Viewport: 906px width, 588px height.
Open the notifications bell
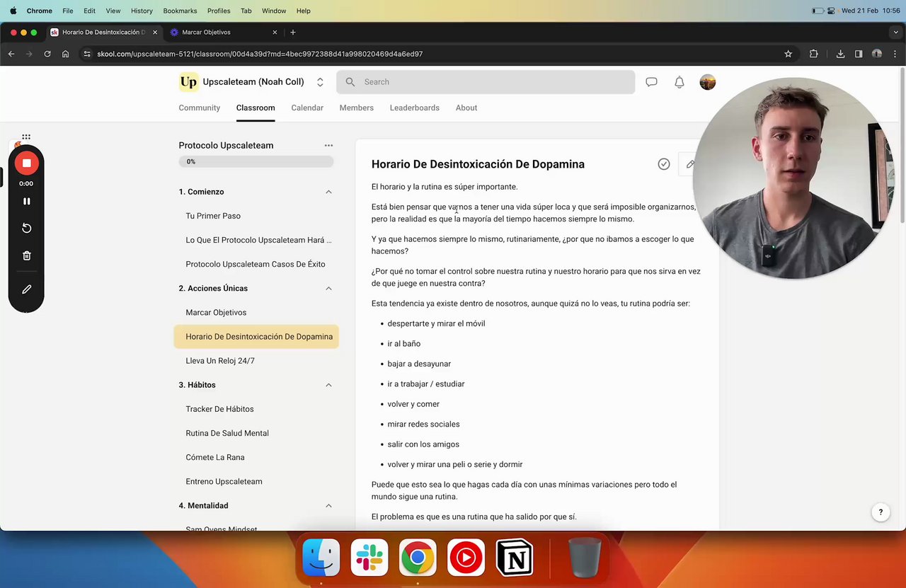click(679, 82)
